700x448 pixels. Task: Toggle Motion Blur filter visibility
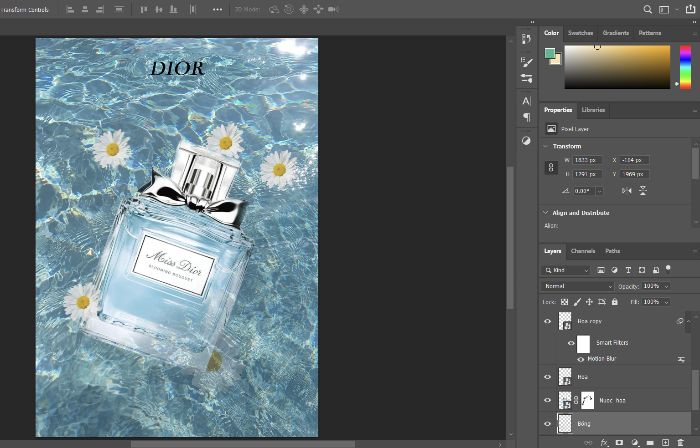pos(580,359)
